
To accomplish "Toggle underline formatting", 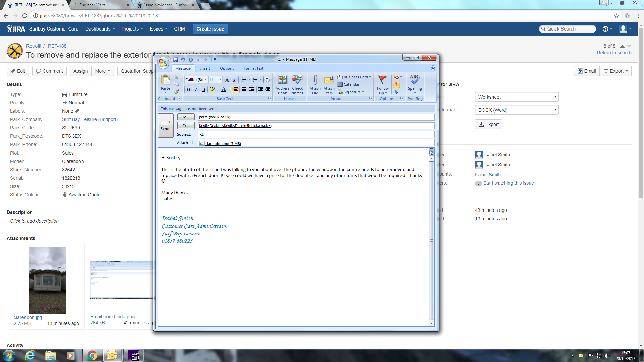I will coord(204,89).
